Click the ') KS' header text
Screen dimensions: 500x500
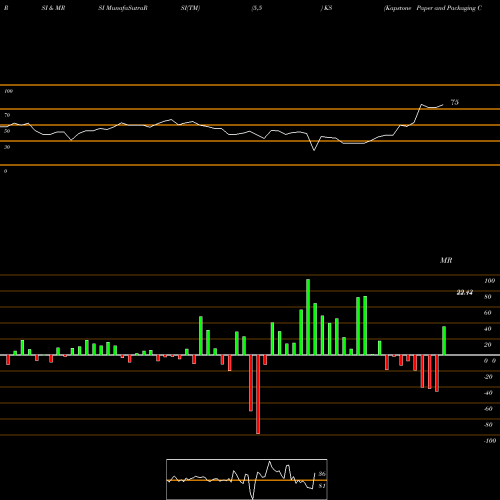[326, 8]
